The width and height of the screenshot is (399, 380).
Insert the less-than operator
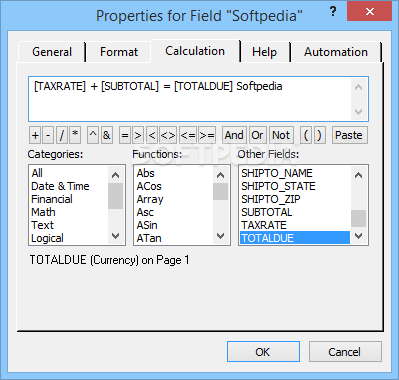tap(152, 135)
